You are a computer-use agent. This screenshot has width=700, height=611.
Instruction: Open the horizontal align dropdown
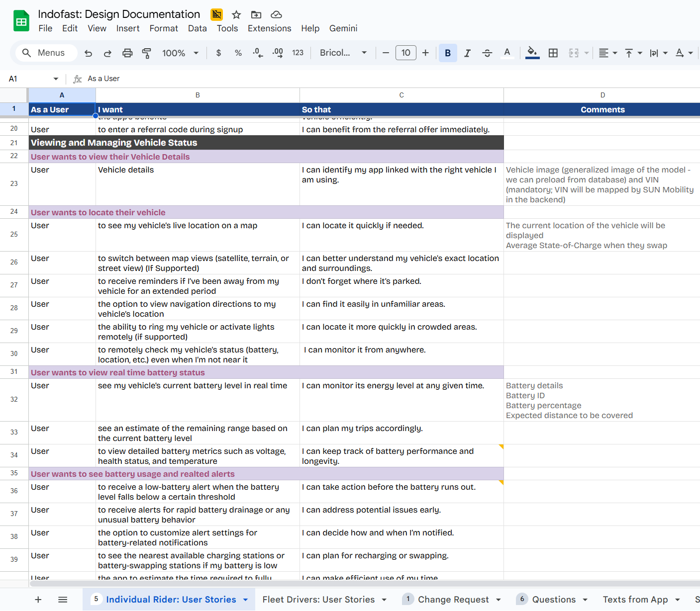607,53
